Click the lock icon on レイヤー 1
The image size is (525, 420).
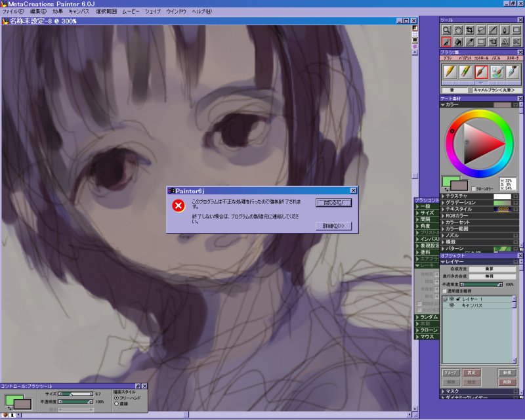coord(458,299)
